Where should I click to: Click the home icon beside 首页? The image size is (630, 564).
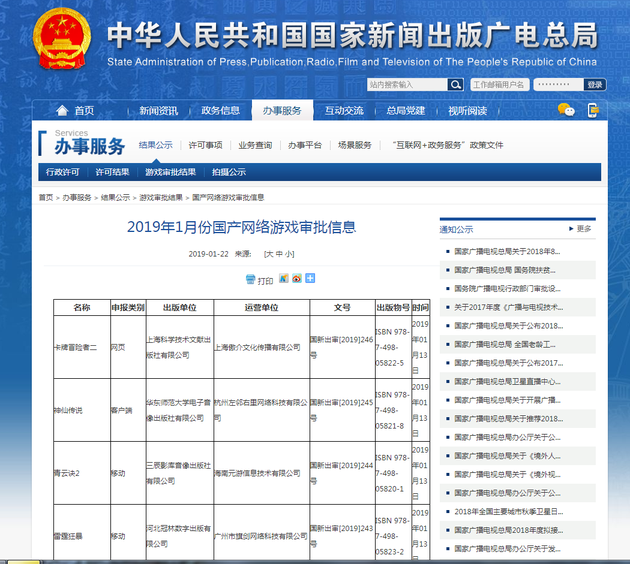pyautogui.click(x=62, y=110)
